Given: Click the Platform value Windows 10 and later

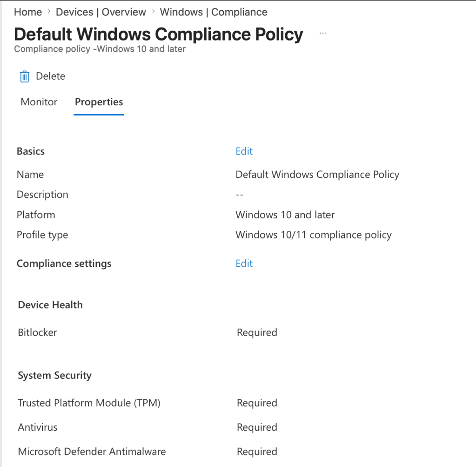Looking at the screenshot, I should coord(285,215).
